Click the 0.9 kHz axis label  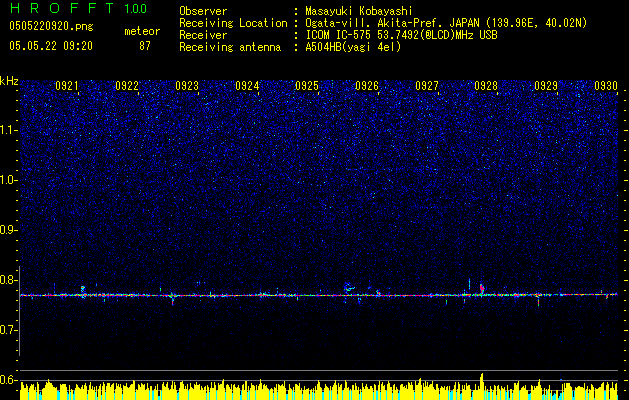point(9,230)
